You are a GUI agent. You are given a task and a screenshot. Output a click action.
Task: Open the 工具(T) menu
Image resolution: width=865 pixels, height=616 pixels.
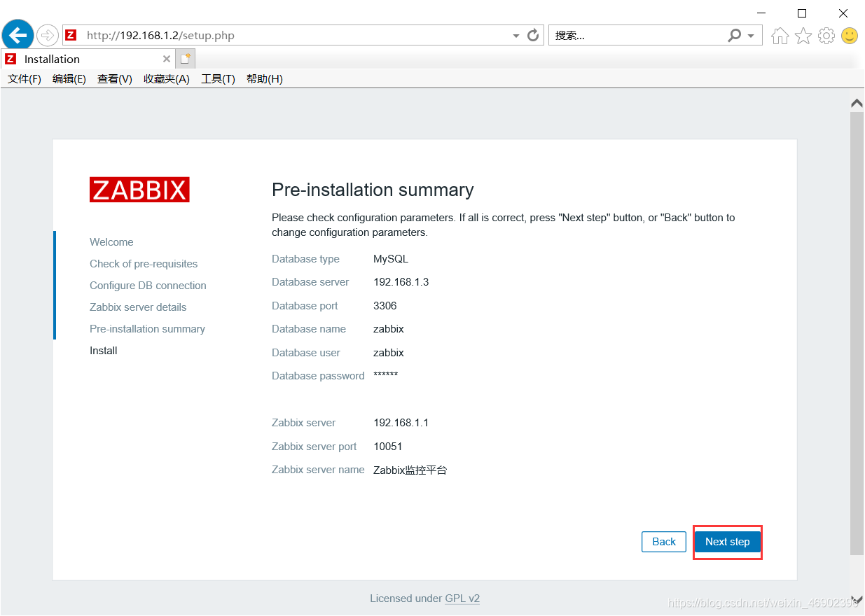coord(219,79)
